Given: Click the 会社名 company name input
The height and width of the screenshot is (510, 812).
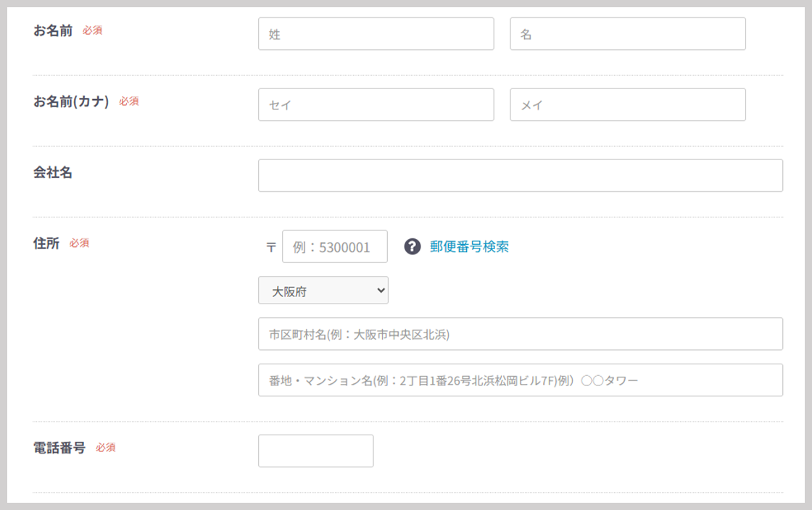Looking at the screenshot, I should [520, 176].
